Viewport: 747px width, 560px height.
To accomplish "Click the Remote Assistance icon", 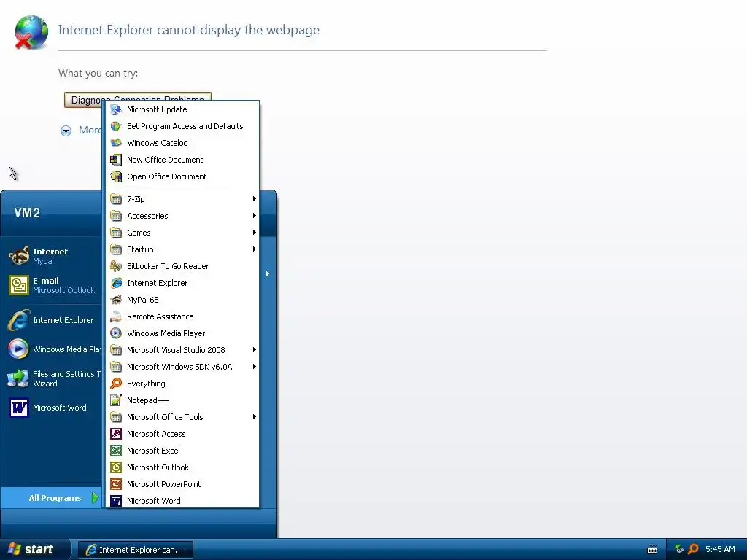I will [x=116, y=316].
